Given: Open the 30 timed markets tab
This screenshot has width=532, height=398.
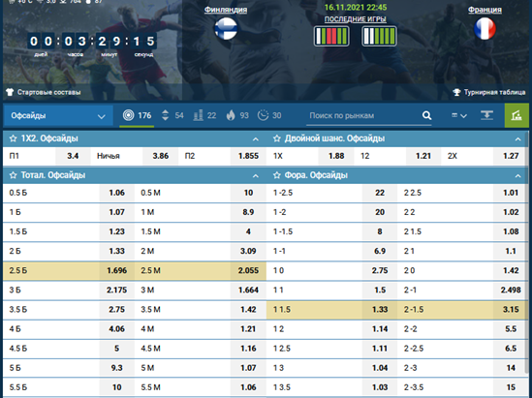Looking at the screenshot, I should [269, 115].
